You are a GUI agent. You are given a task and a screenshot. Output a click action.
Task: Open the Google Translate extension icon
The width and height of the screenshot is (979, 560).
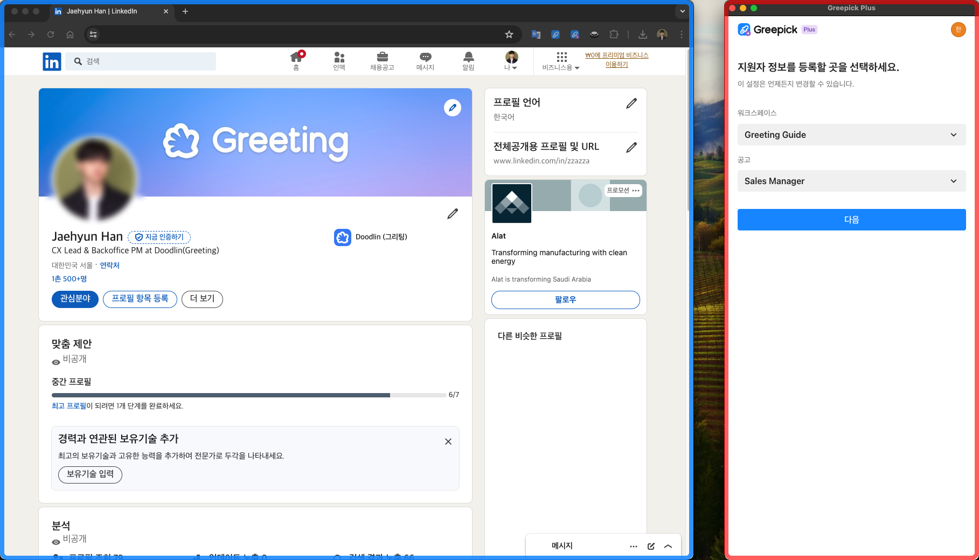[x=536, y=34]
